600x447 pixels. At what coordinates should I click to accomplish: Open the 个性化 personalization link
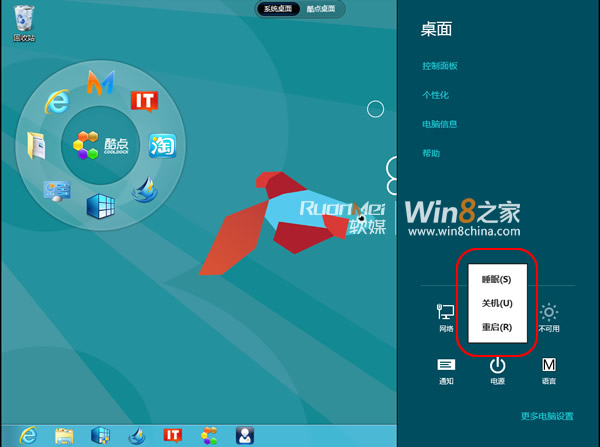pos(435,95)
